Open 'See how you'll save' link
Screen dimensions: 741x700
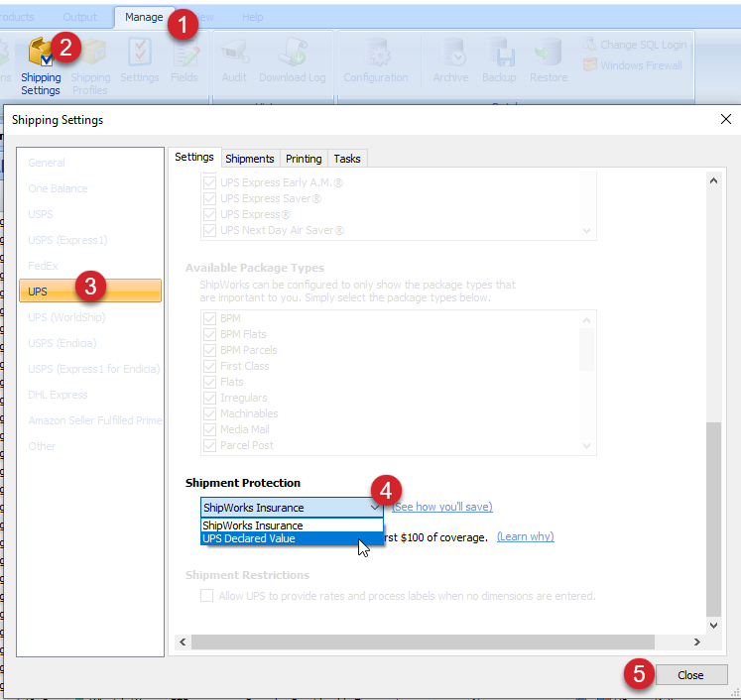point(442,507)
